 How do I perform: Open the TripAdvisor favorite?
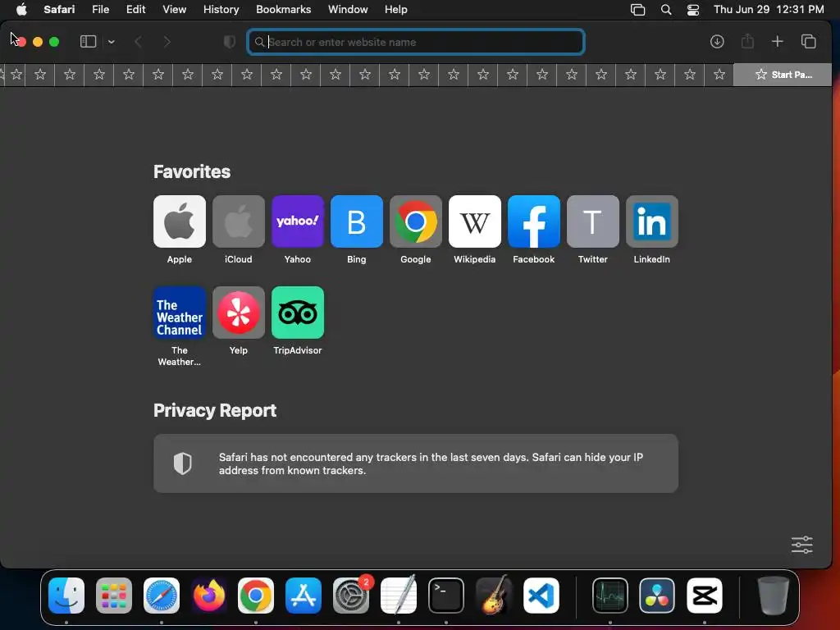pyautogui.click(x=297, y=313)
